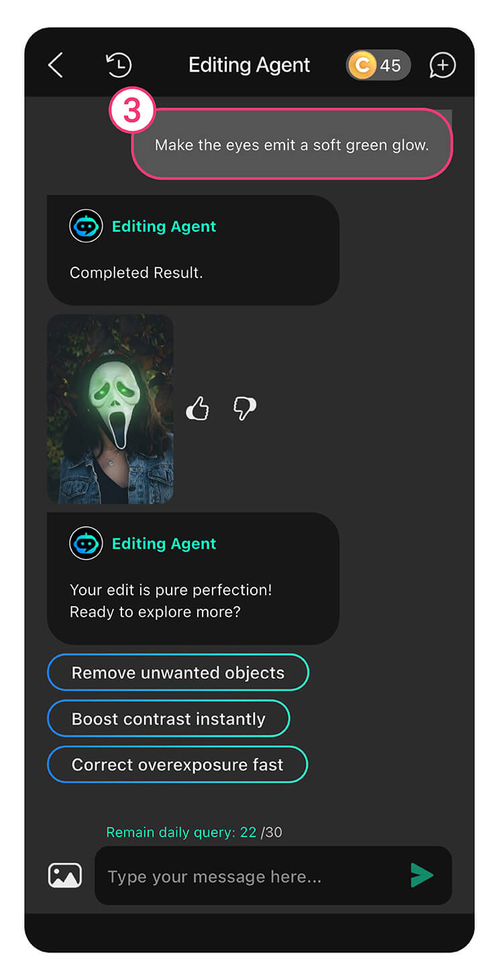Image resolution: width=499 pixels, height=980 pixels.
Task: Choose Boost contrast instantly suggestion
Action: (x=168, y=719)
